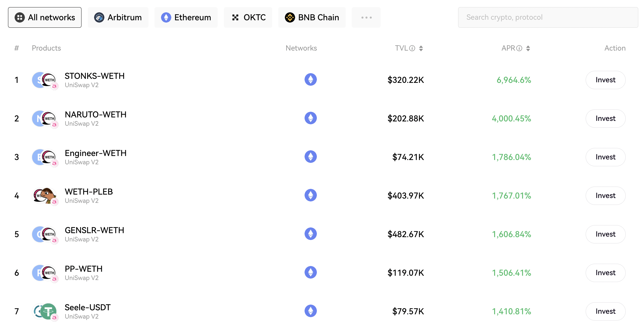Viewport: 644px width, 332px height.
Task: Select the $79.57K TVL value
Action: [408, 311]
